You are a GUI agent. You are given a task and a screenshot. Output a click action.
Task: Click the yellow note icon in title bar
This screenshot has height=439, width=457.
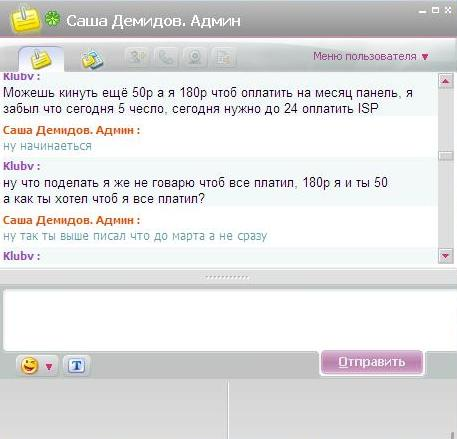25,19
